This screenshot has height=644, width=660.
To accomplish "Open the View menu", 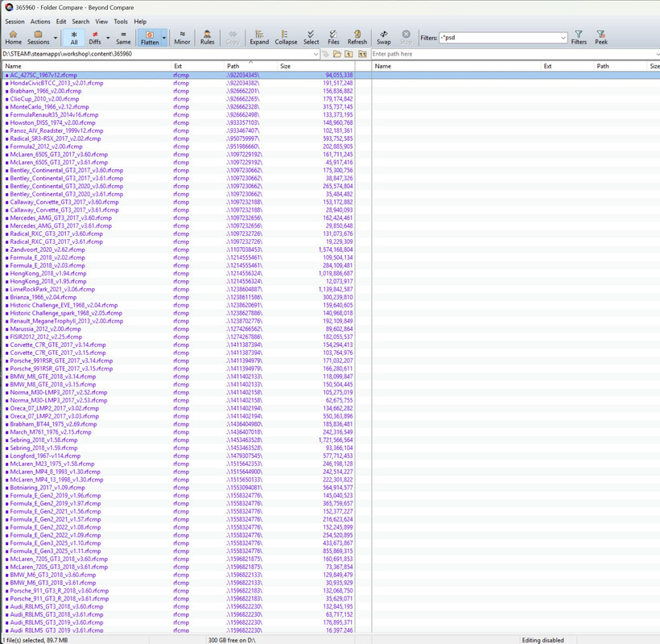I will click(101, 22).
